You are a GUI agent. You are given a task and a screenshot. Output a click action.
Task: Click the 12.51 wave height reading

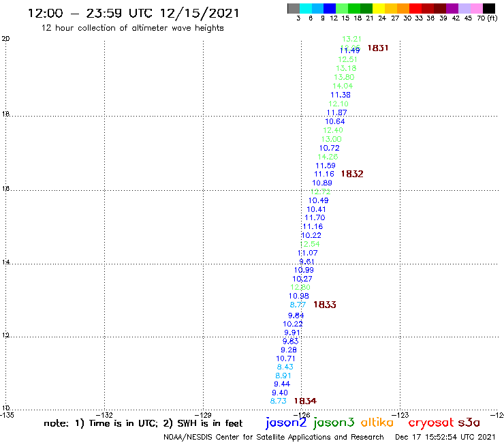[347, 59]
